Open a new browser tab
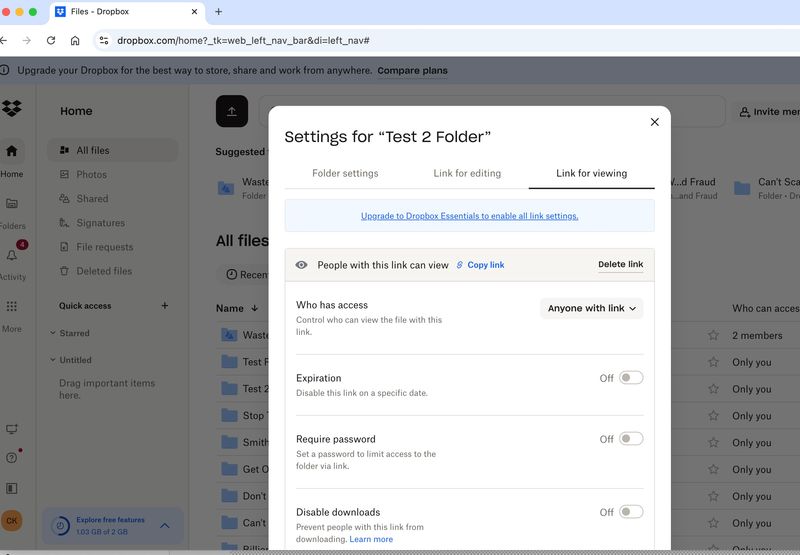The height and width of the screenshot is (555, 800). [218, 12]
